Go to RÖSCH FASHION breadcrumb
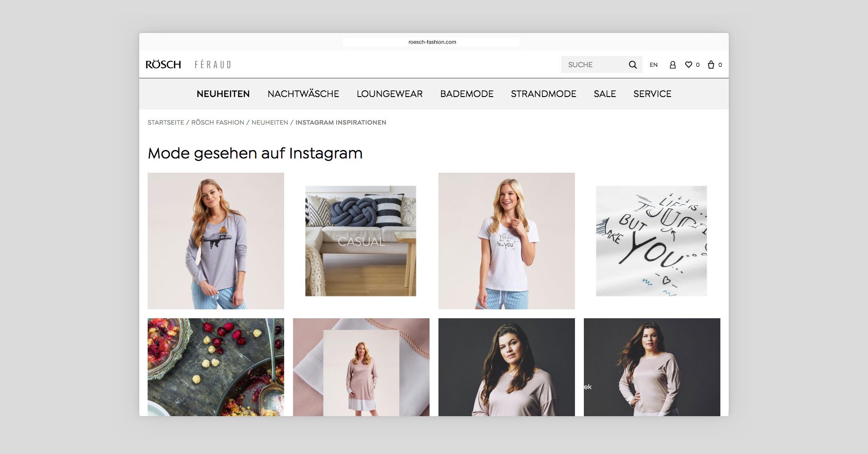Viewport: 868px width, 454px height. (x=218, y=122)
